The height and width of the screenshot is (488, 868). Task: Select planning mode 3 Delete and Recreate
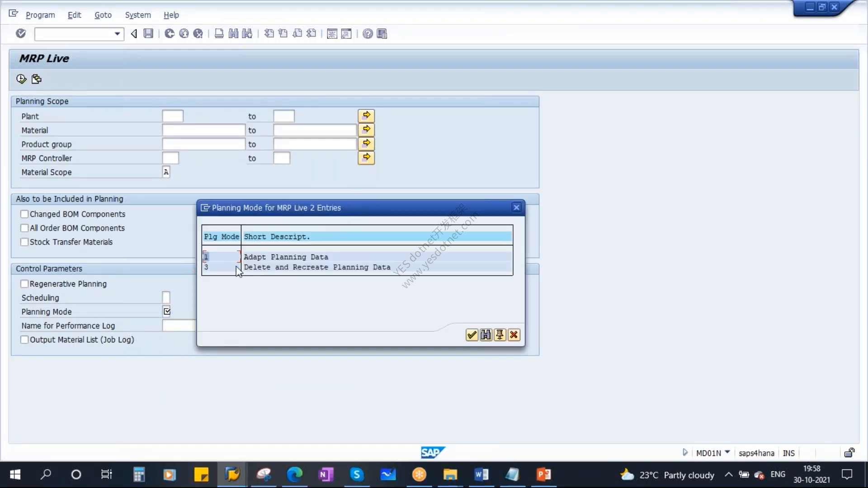[357, 267]
